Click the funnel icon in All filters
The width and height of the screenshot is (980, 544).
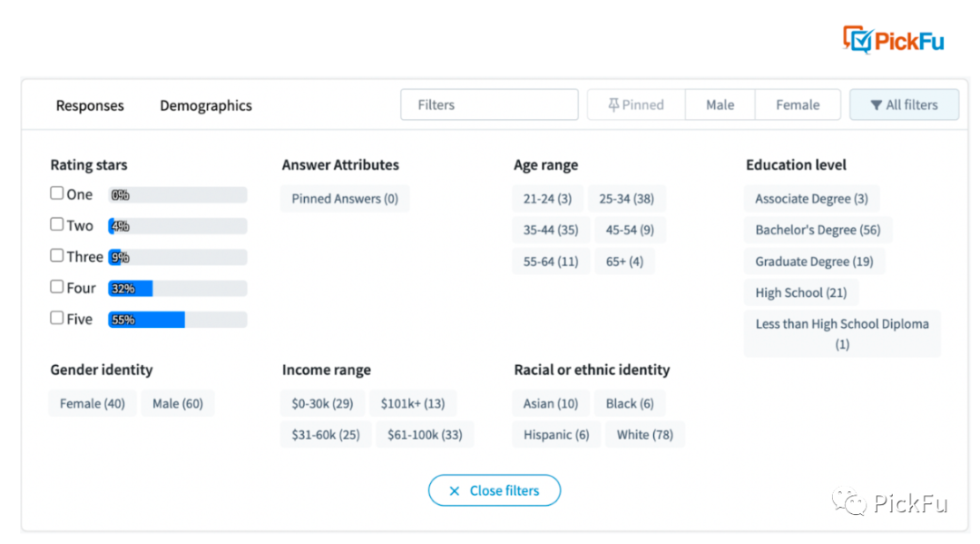[877, 105]
